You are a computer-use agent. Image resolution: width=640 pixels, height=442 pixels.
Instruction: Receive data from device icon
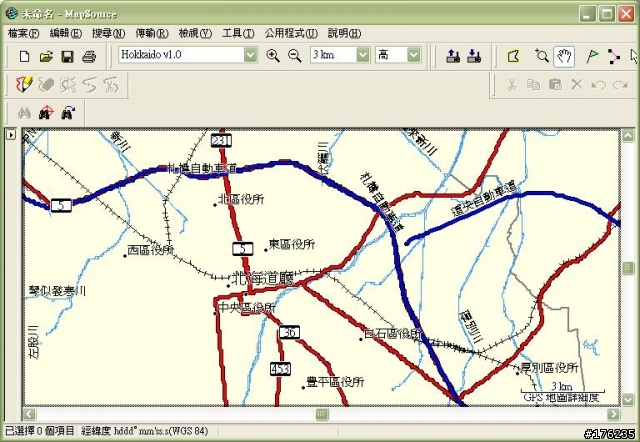coord(474,56)
